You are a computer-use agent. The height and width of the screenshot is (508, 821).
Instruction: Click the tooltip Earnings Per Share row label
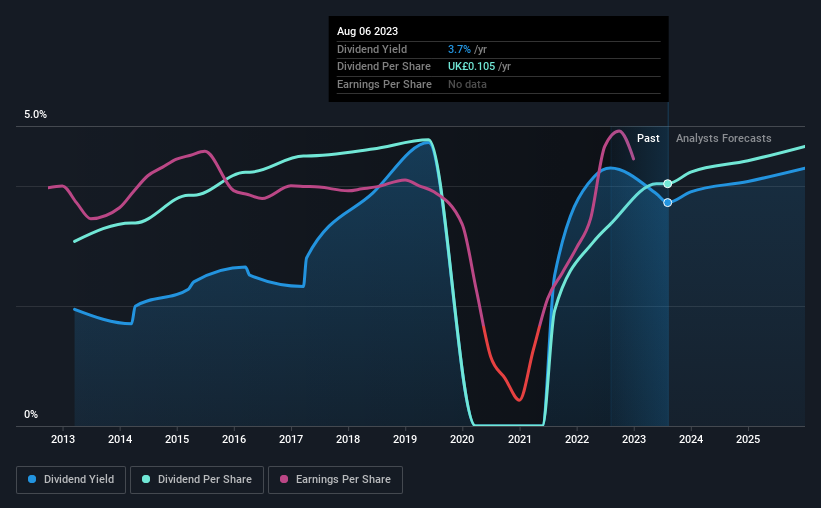(384, 84)
